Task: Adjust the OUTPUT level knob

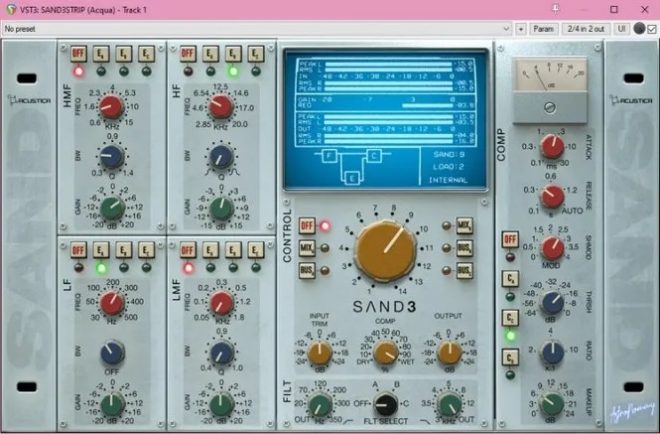Action: coord(449,353)
